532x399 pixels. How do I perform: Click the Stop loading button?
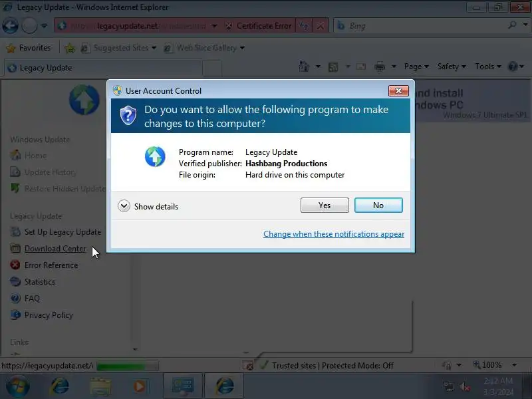[321, 26]
